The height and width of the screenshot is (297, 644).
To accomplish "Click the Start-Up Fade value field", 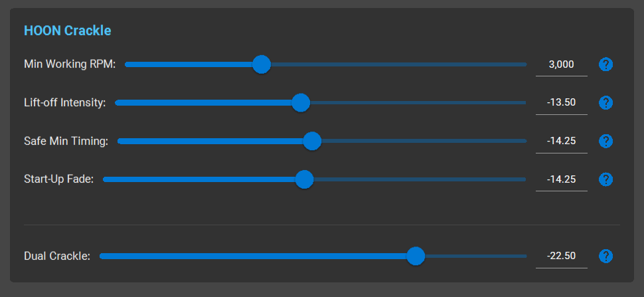I will (561, 179).
